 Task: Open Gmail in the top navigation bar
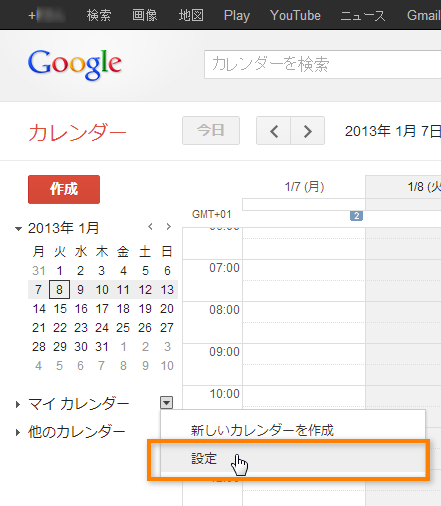[424, 15]
